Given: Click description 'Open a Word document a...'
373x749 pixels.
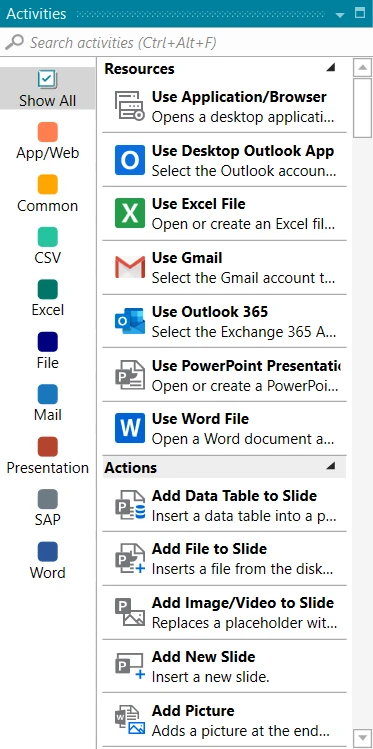Looking at the screenshot, I should coord(243,439).
